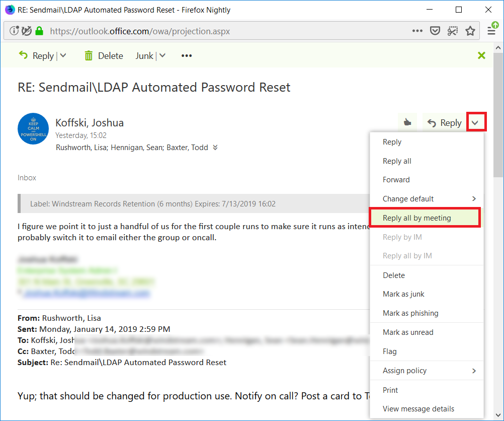The image size is (504, 421).
Task: Click the Like thumbs-up icon on the email
Action: (x=407, y=122)
